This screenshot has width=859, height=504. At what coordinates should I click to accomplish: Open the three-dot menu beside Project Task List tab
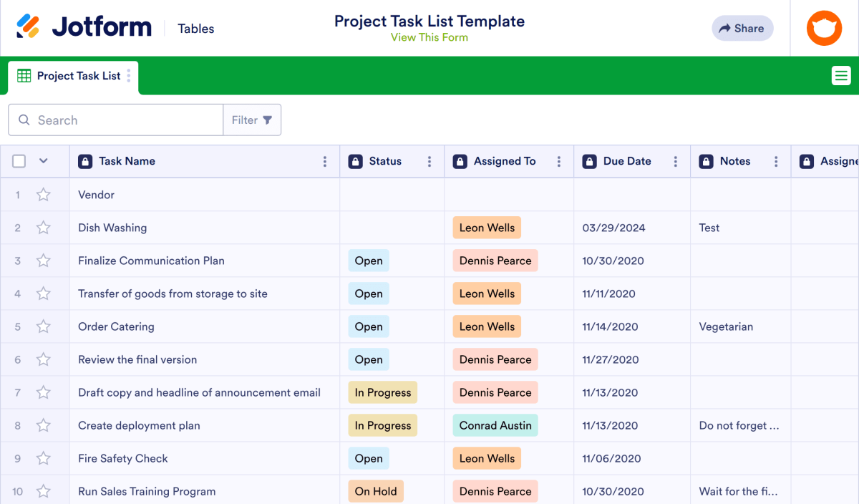click(127, 75)
